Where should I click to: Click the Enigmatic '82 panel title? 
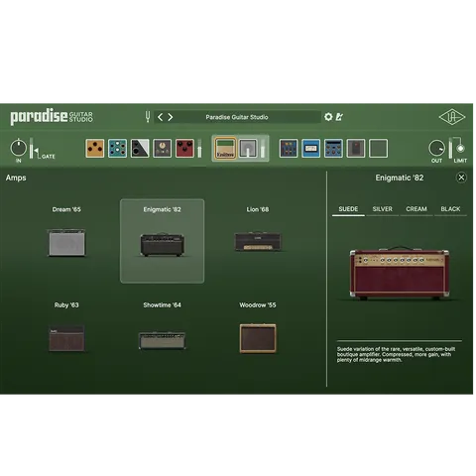[x=400, y=178]
